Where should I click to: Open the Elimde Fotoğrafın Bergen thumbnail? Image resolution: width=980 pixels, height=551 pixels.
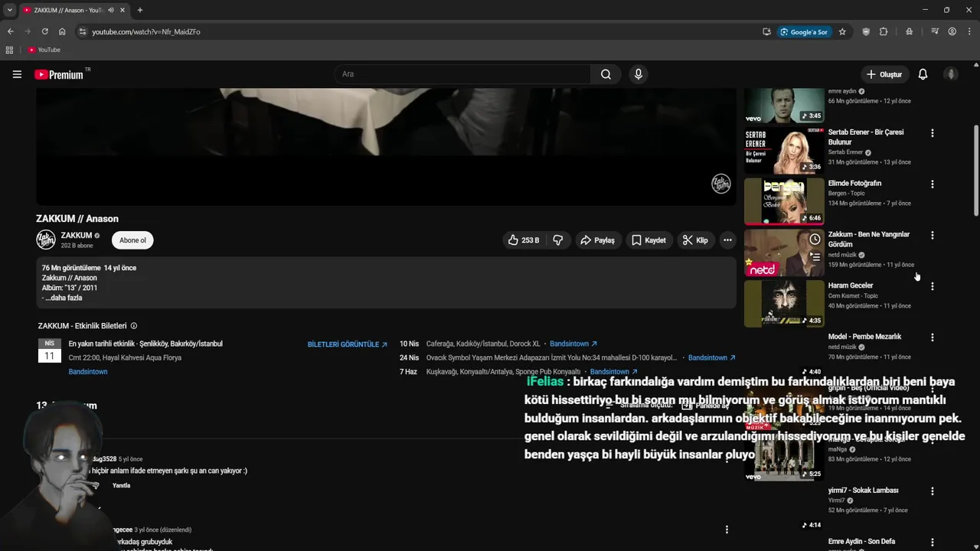(x=784, y=201)
